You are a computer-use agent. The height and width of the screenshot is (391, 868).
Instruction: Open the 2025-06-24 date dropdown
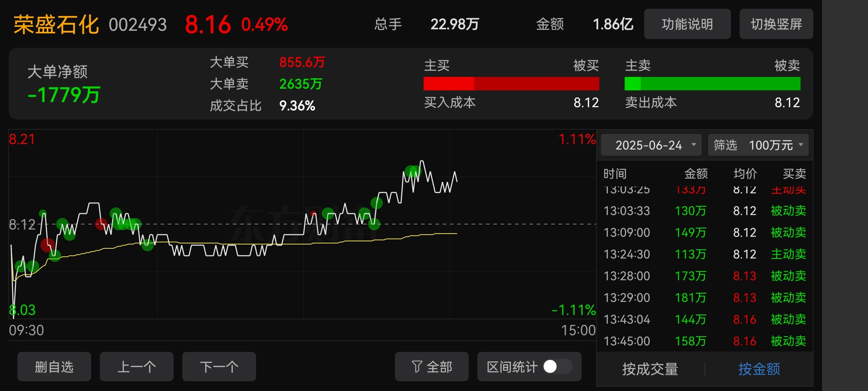[x=651, y=145]
